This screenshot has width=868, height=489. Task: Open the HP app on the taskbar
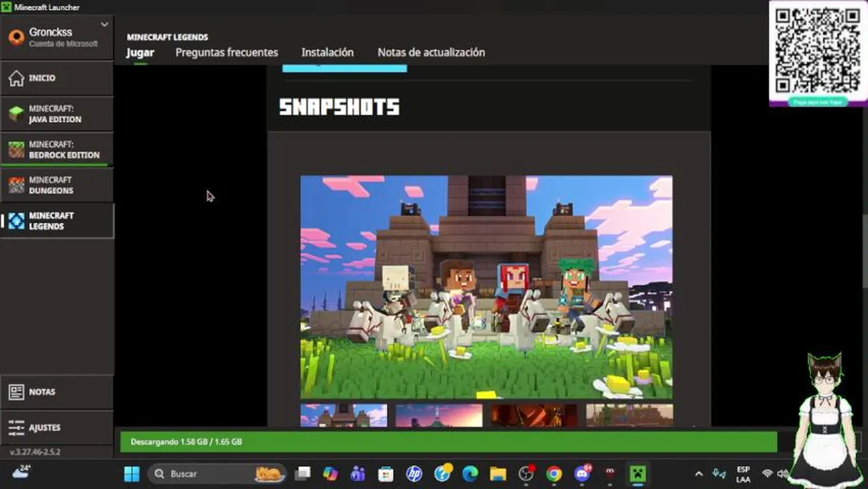(x=414, y=473)
